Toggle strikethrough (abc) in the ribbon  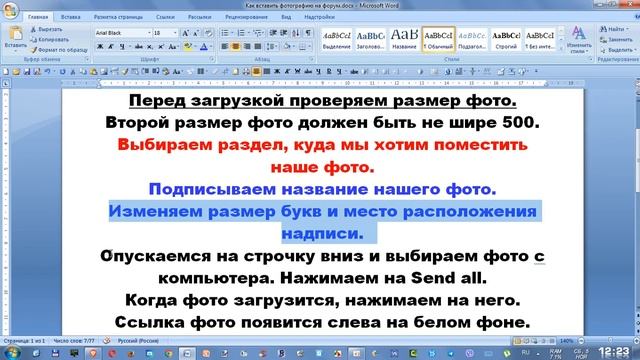tap(139, 47)
